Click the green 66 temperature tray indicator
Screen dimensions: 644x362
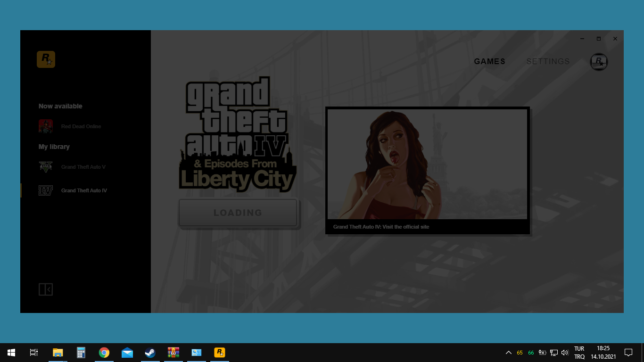(x=531, y=353)
